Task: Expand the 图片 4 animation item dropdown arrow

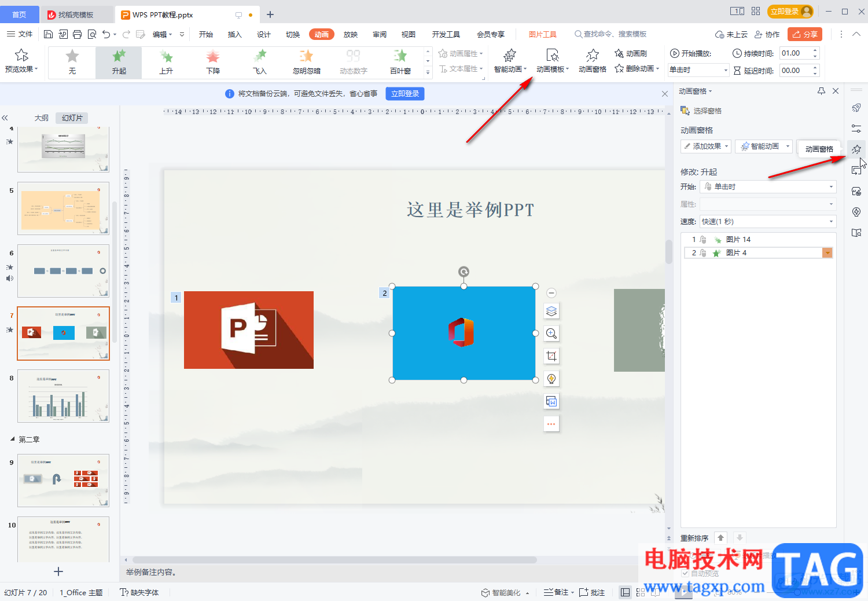Action: tap(827, 253)
